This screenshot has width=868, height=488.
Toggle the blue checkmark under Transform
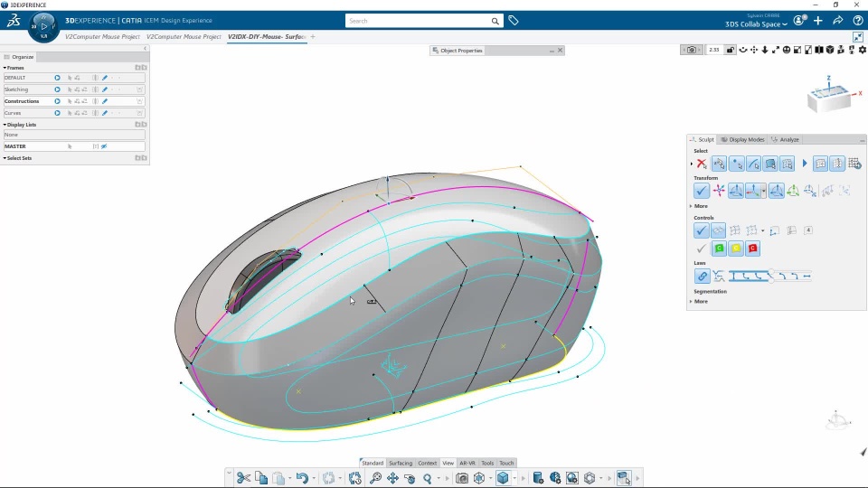(x=702, y=191)
